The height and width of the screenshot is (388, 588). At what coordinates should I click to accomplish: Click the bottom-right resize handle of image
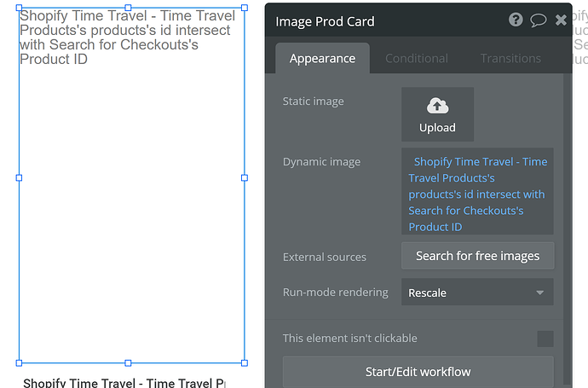(x=245, y=362)
